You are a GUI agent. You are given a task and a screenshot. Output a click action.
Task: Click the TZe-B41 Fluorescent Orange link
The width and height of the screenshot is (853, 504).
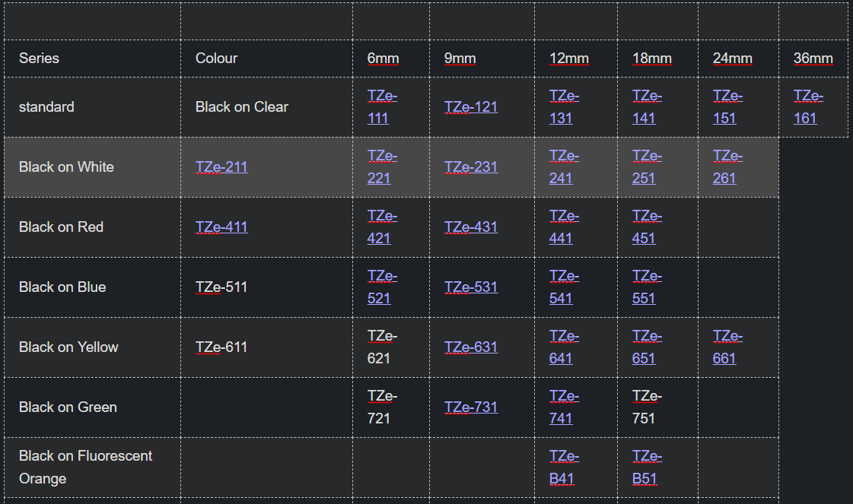[564, 467]
